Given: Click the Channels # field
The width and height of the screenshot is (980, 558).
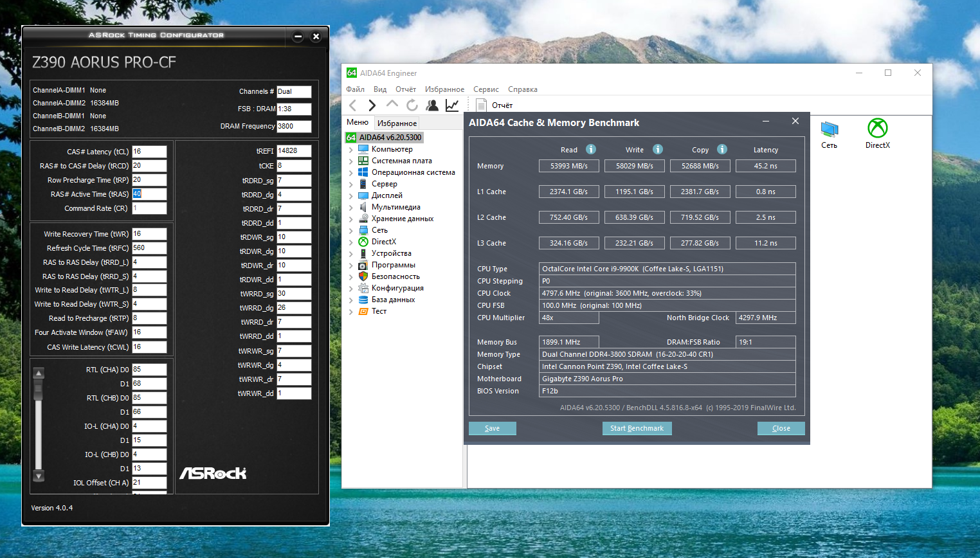Looking at the screenshot, I should coord(294,92).
